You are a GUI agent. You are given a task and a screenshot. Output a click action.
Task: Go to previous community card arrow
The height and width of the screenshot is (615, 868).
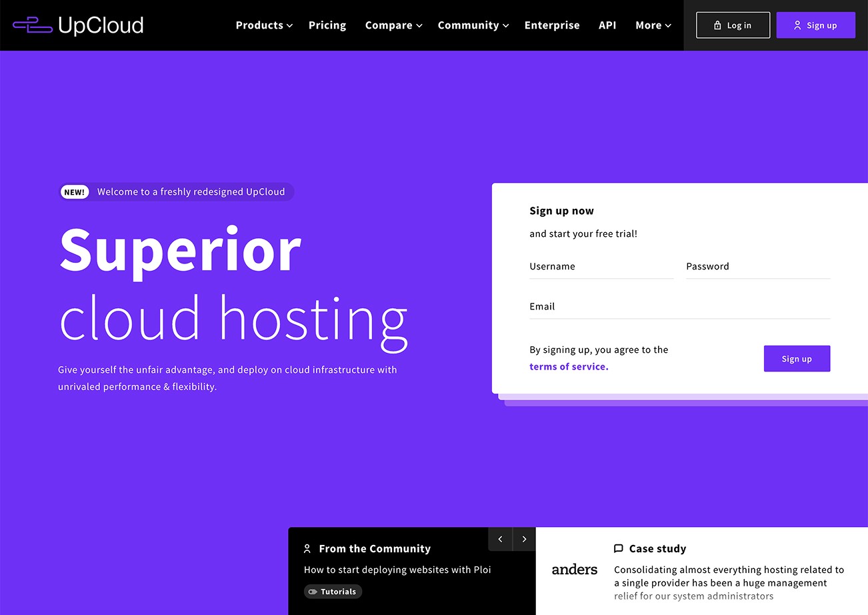(500, 539)
